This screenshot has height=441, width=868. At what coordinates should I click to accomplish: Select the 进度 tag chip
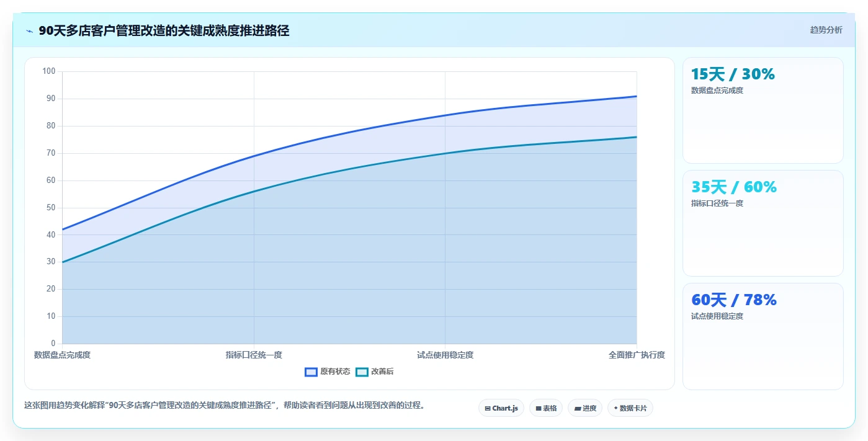(585, 408)
